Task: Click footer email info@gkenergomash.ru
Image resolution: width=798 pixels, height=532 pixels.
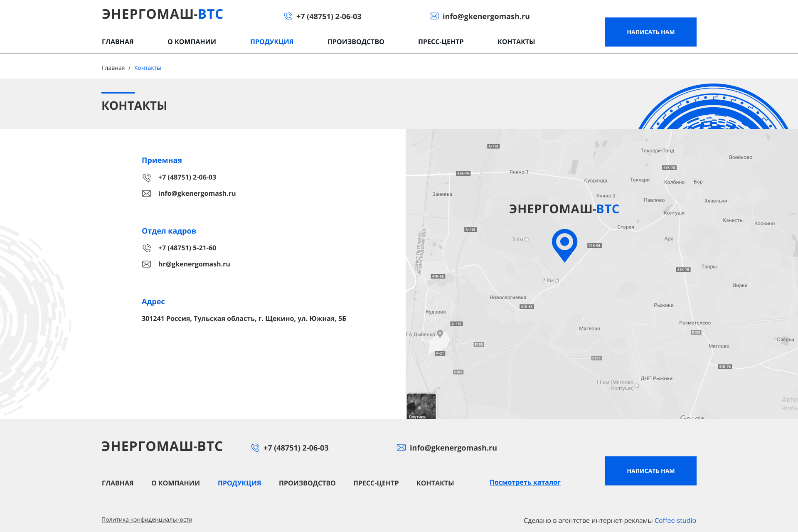Action: point(453,448)
